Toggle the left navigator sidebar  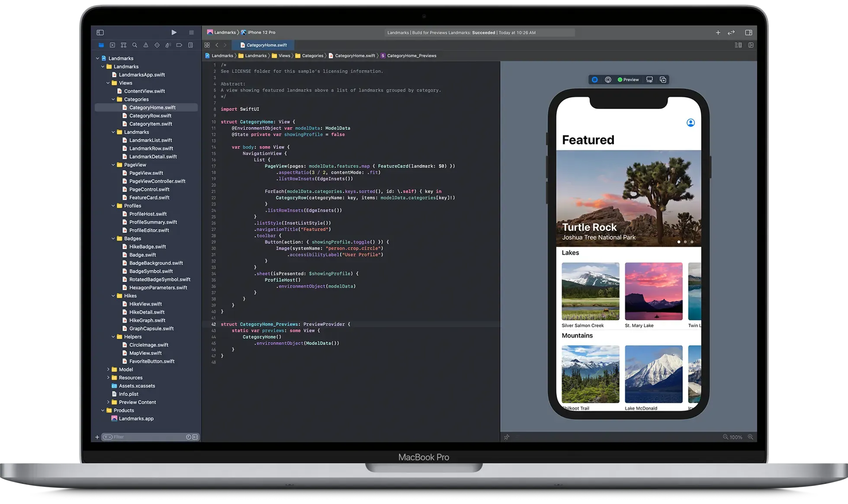coord(100,32)
